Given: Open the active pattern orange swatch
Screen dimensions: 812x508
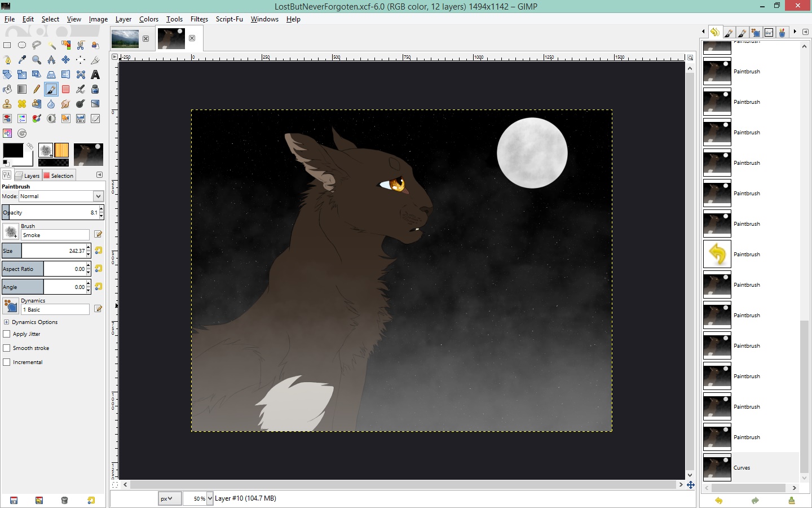Looking at the screenshot, I should tap(61, 150).
